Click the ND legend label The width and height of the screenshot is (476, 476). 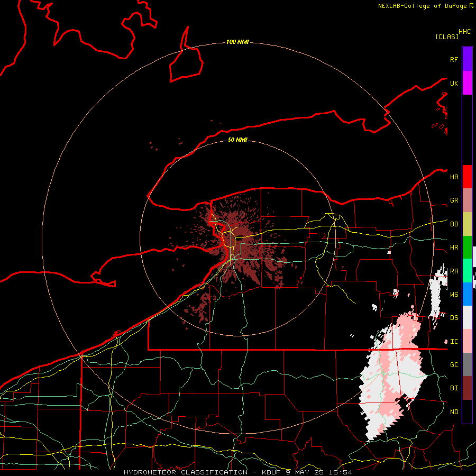point(454,412)
